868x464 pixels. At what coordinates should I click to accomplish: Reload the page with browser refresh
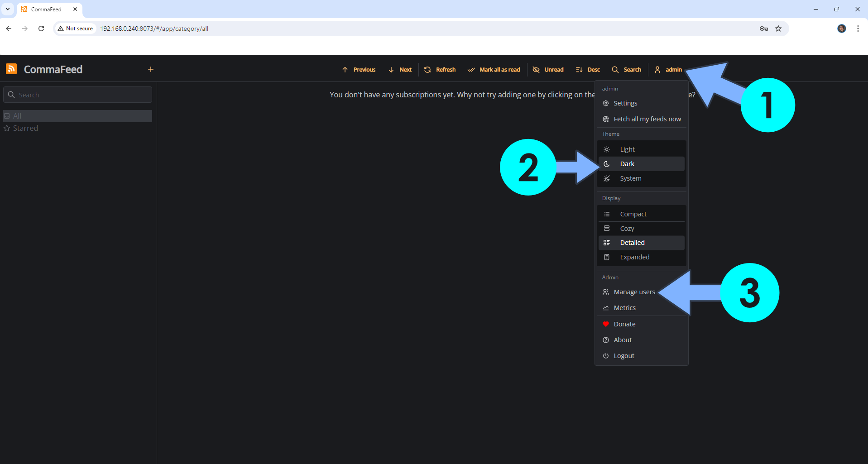tap(41, 29)
